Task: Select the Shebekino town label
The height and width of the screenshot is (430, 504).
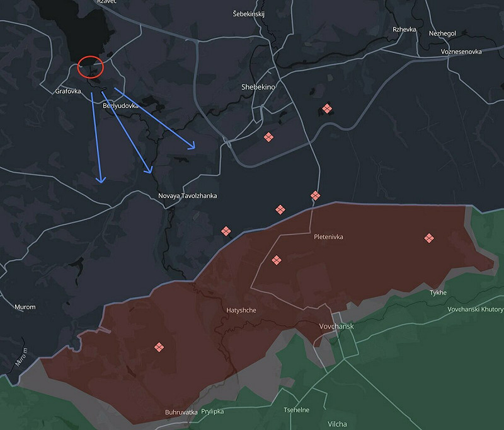Action: tap(258, 87)
